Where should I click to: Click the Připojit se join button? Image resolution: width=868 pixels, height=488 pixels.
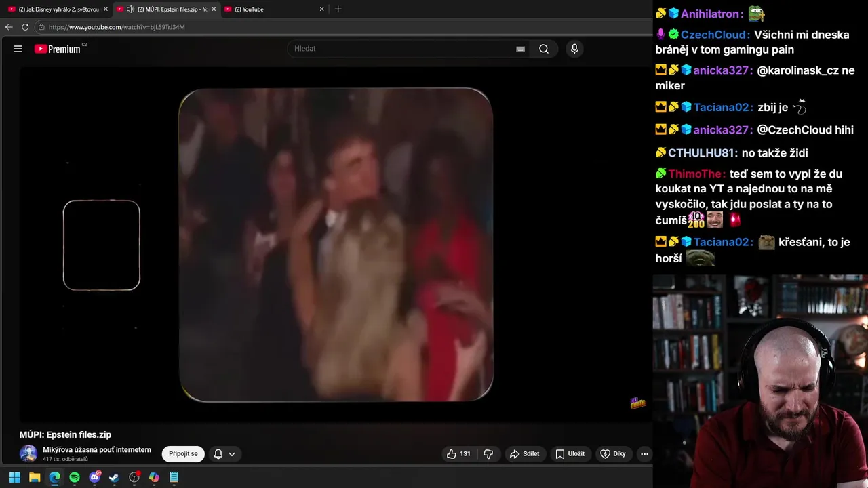tap(183, 454)
